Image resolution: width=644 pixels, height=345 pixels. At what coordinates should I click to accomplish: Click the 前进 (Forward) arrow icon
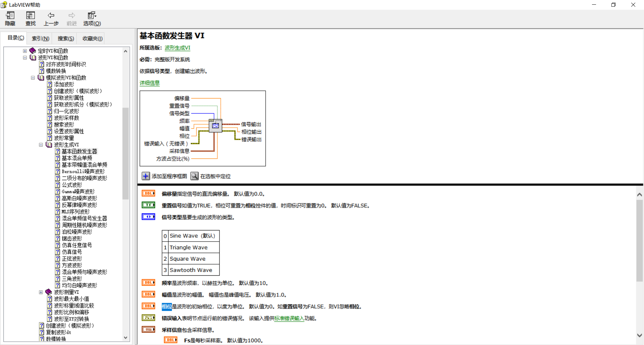71,15
